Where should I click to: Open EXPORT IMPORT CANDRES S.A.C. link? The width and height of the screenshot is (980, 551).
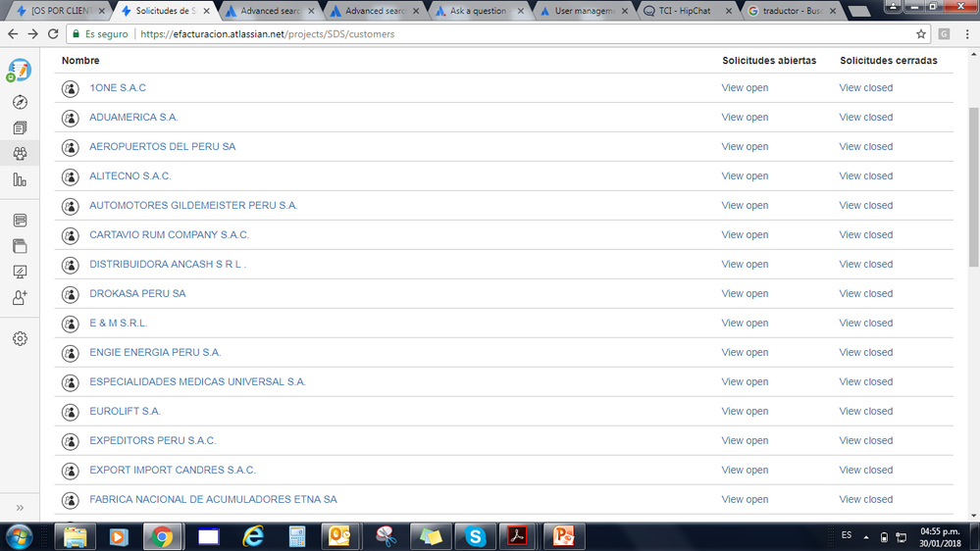(173, 470)
